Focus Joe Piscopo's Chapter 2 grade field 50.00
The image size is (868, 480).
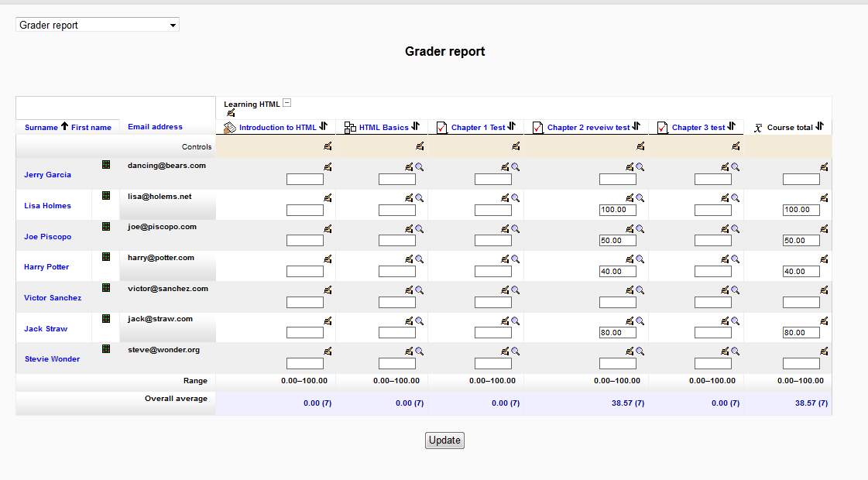(618, 241)
